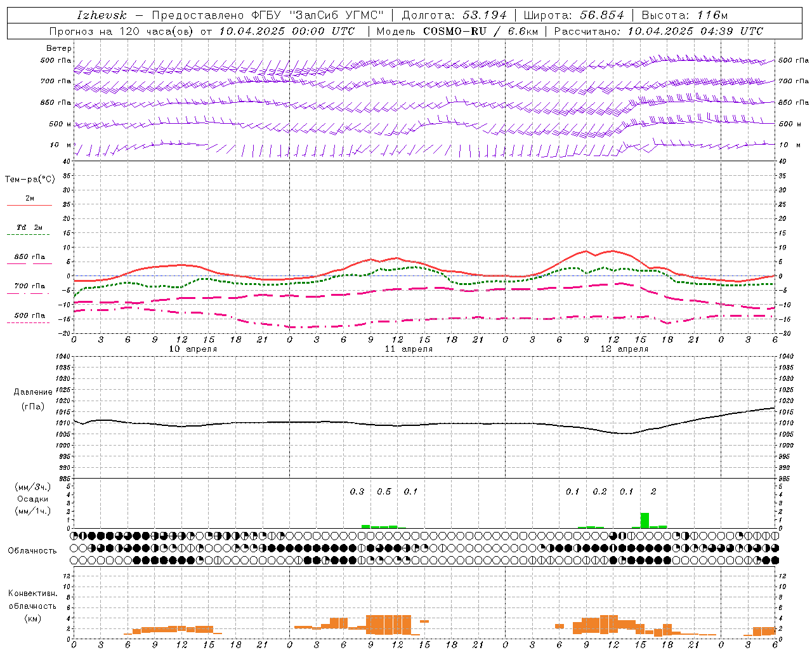
Task: Click the "Модель COSMO-RU / 6.6км" text
Action: tap(456, 31)
